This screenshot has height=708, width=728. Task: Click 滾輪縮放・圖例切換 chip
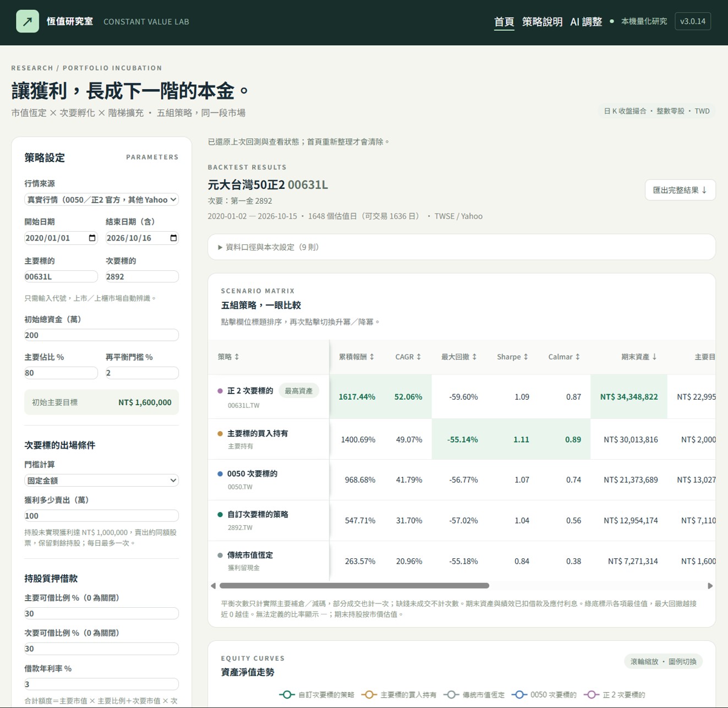[663, 661]
